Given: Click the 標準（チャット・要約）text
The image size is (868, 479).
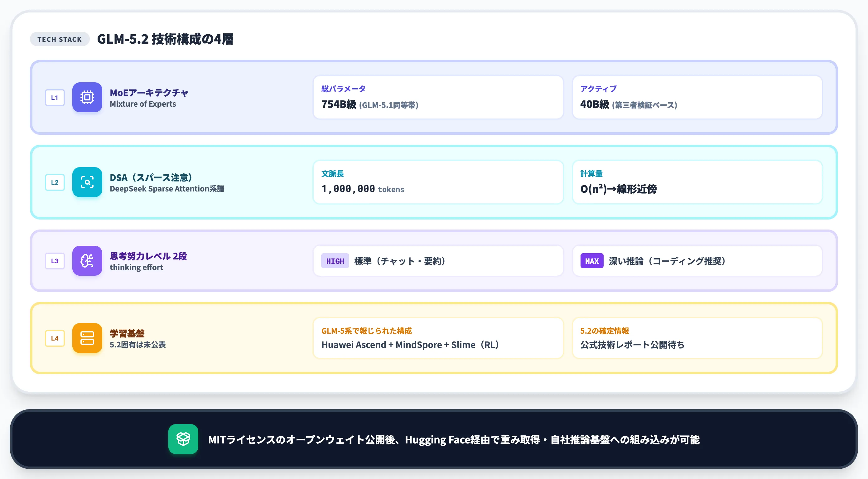Looking at the screenshot, I should pos(400,261).
